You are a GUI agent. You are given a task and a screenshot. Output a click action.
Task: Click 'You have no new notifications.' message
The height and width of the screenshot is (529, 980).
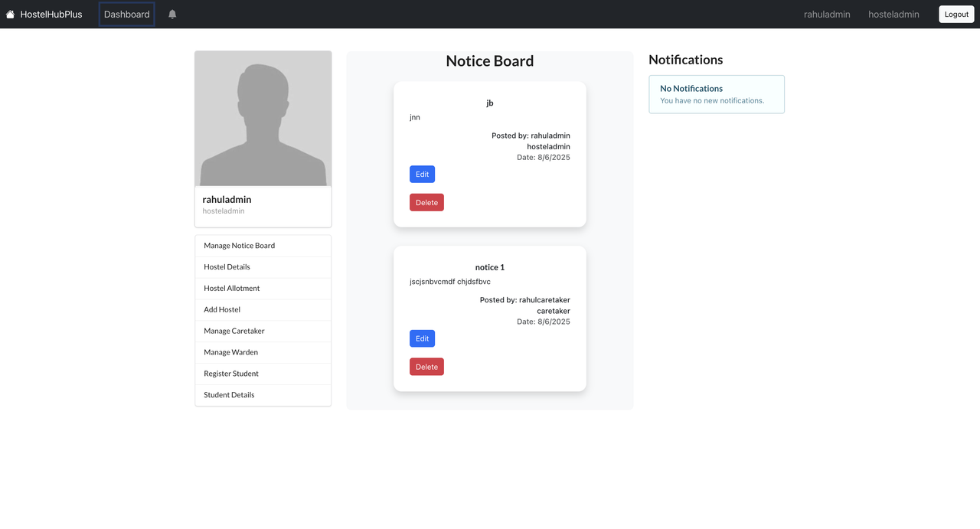712,101
